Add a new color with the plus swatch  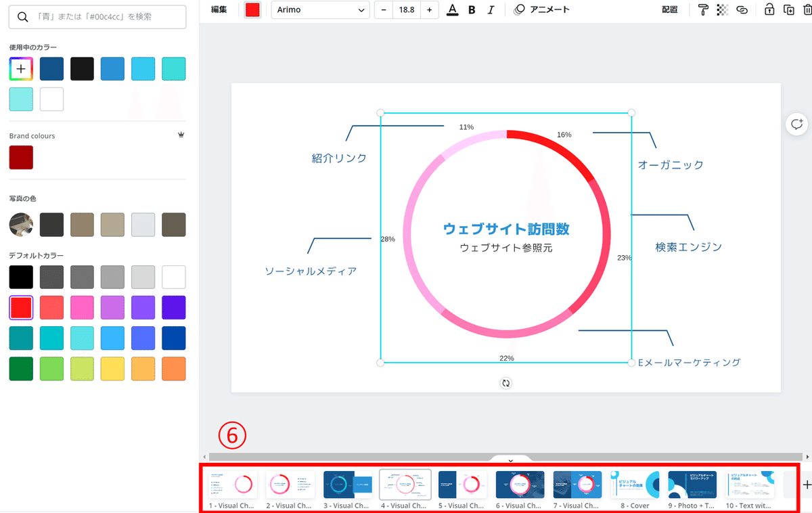(x=21, y=68)
